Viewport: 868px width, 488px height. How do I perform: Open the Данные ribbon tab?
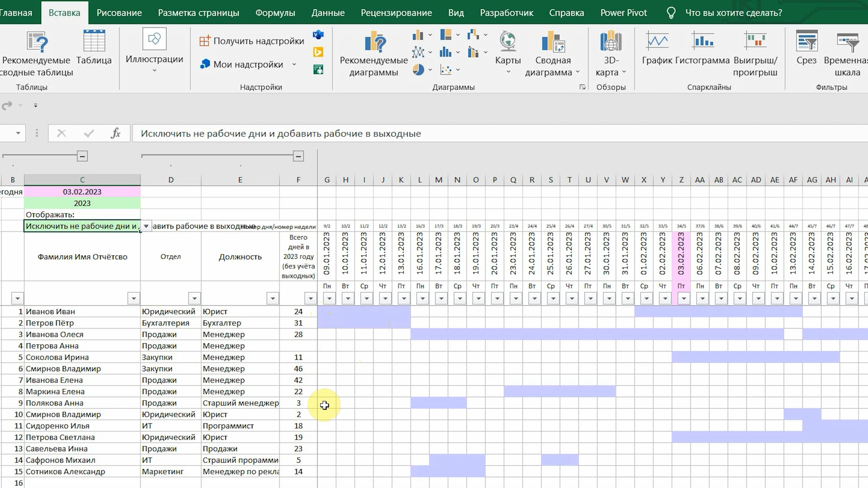tap(327, 13)
